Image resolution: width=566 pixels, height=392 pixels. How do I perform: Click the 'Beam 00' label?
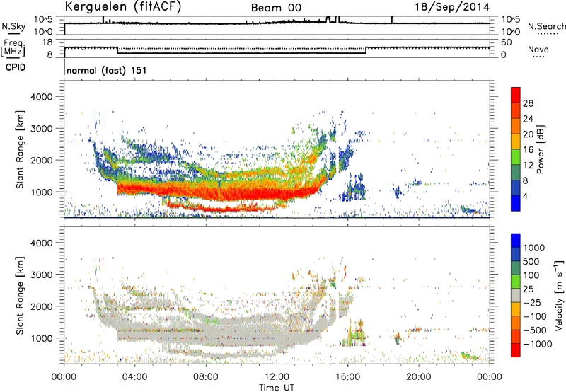(276, 8)
